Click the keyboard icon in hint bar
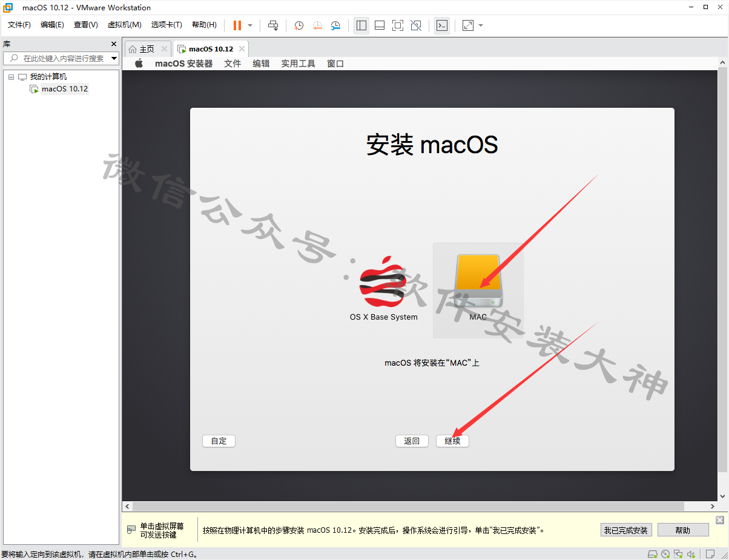Viewport: 729px width, 560px height. 131,530
